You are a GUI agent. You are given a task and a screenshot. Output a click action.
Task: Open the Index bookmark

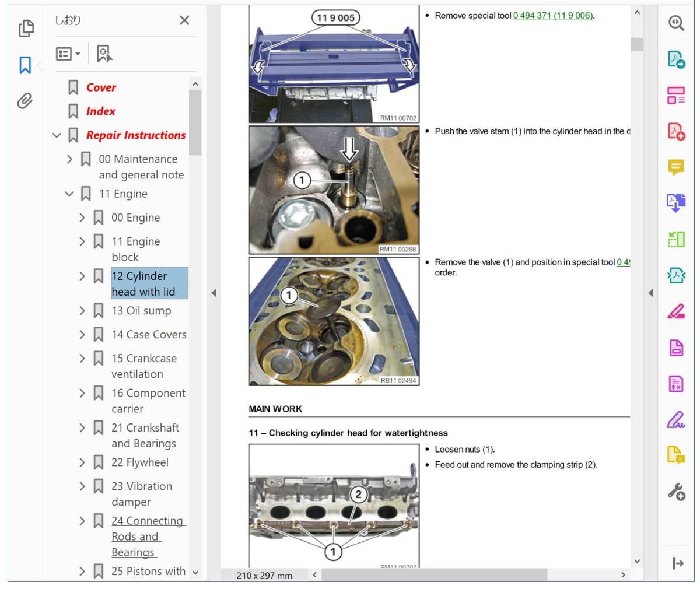pos(101,111)
